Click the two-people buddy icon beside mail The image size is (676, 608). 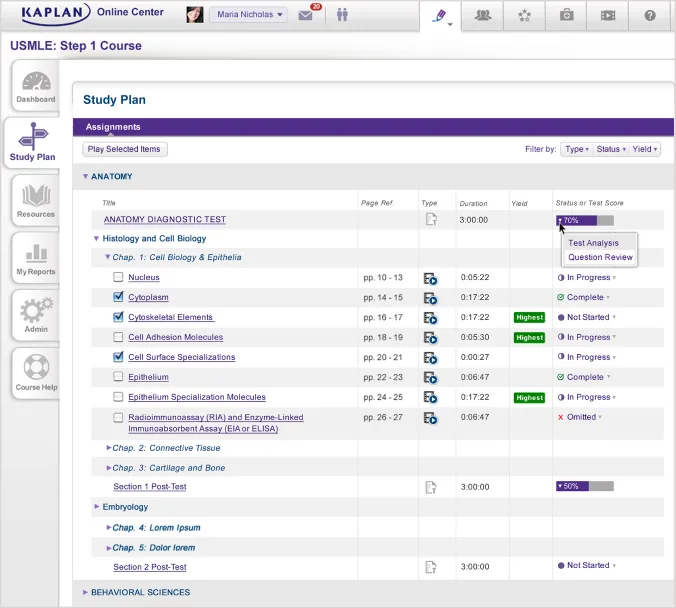(342, 15)
